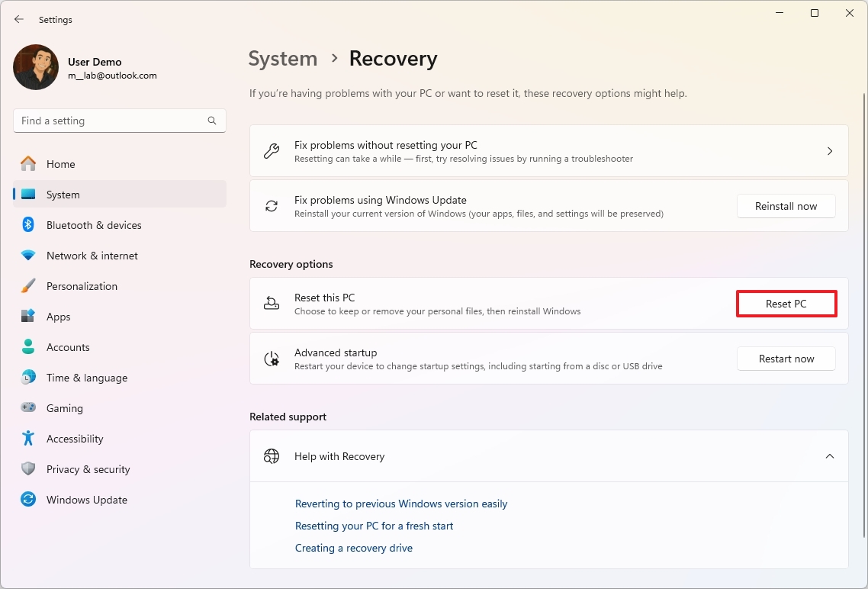Minimize the Settings window

(x=780, y=13)
